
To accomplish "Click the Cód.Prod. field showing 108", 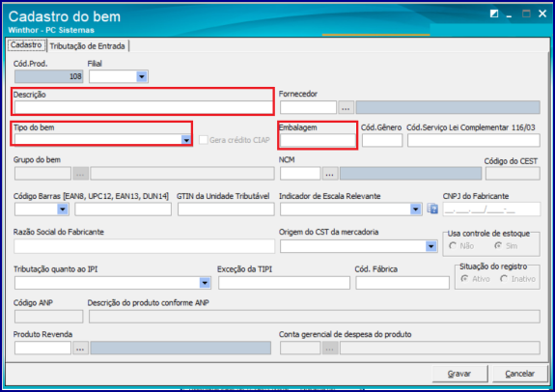I will tap(49, 76).
